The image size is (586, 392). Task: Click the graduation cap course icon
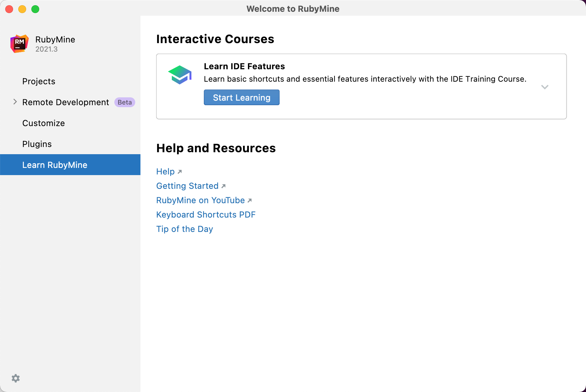click(x=180, y=75)
